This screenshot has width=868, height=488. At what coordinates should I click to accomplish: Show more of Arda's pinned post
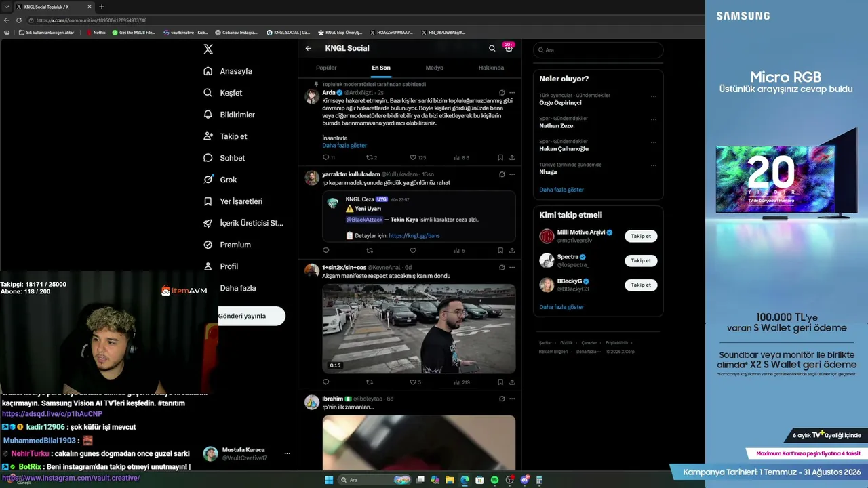point(344,146)
